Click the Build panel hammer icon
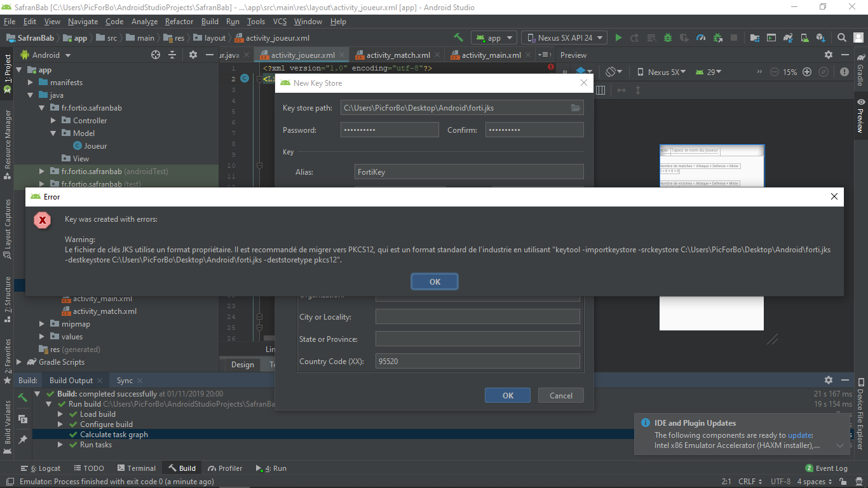Screen dimensions: 868x488 pos(22,398)
